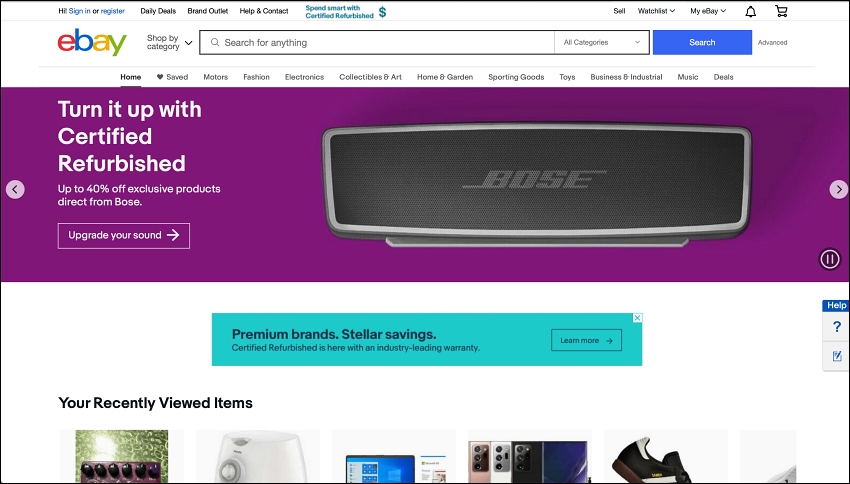This screenshot has height=484, width=850.
Task: Open the laptop recently viewed item
Action: [394, 456]
